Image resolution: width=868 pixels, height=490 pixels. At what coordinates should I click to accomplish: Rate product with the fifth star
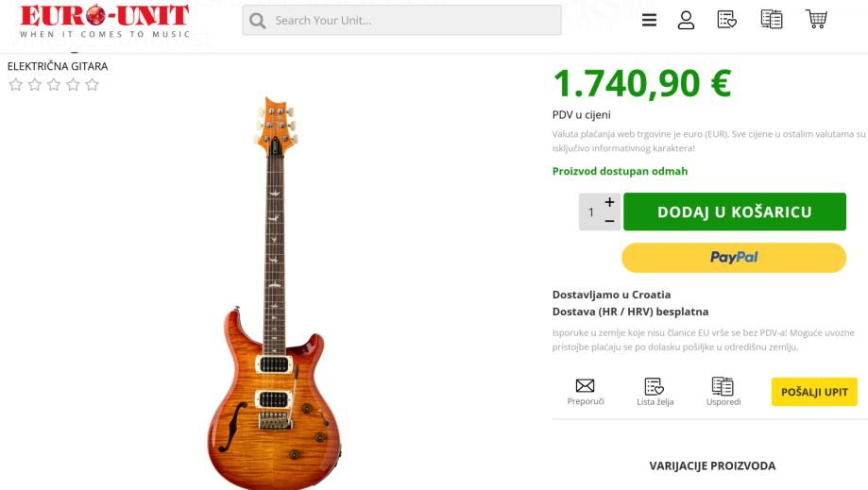(x=93, y=85)
